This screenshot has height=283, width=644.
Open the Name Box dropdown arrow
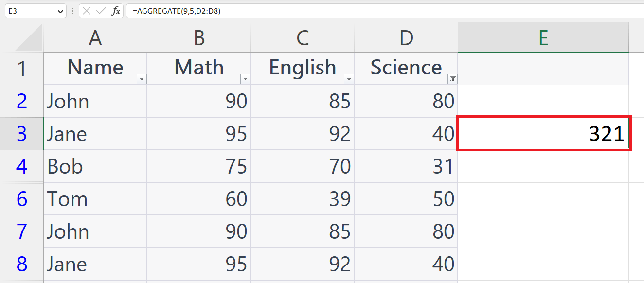point(61,10)
